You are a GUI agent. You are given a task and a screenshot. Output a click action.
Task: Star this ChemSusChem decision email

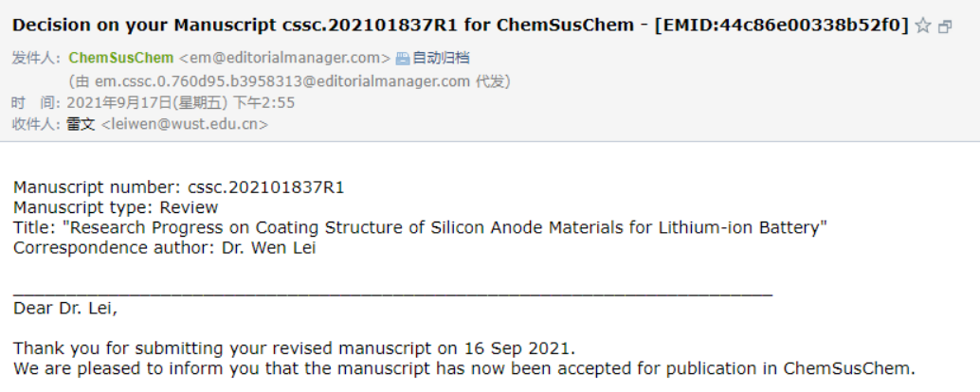click(922, 26)
